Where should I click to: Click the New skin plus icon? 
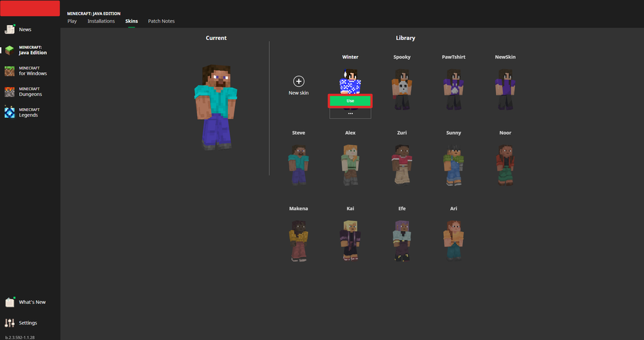[x=298, y=81]
